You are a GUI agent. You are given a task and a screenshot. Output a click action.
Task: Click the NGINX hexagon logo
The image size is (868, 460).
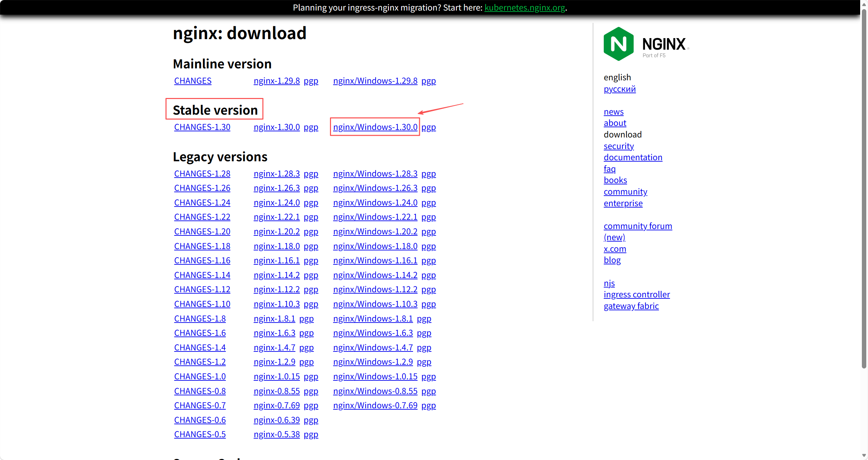[618, 44]
